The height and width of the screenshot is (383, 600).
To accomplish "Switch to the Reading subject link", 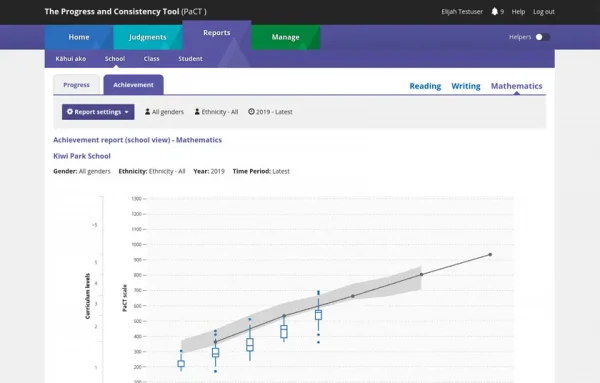I will click(x=425, y=86).
